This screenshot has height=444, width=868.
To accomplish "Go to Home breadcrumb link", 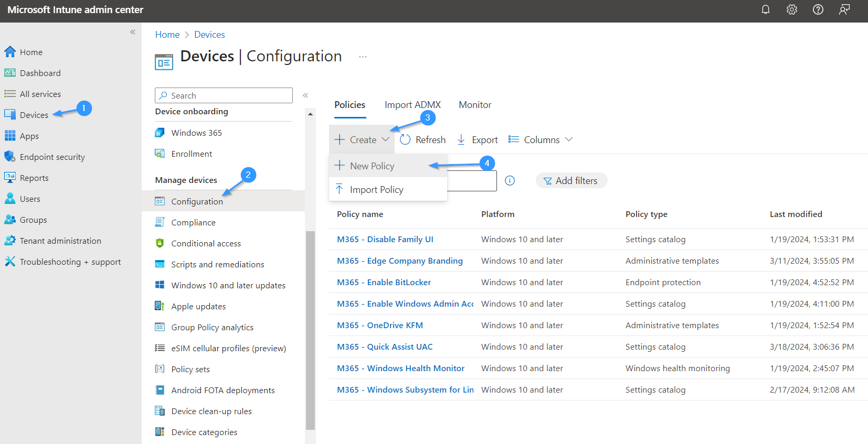I will click(x=167, y=35).
